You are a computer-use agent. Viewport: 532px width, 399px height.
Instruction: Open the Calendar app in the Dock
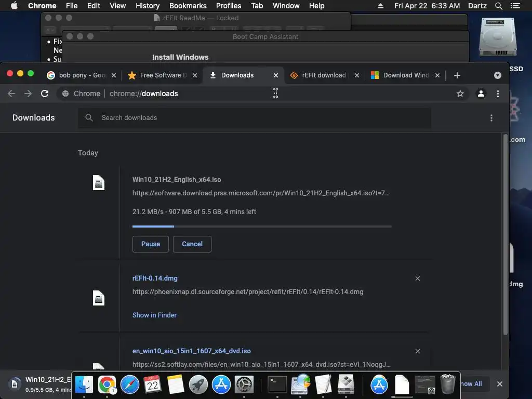click(153, 385)
